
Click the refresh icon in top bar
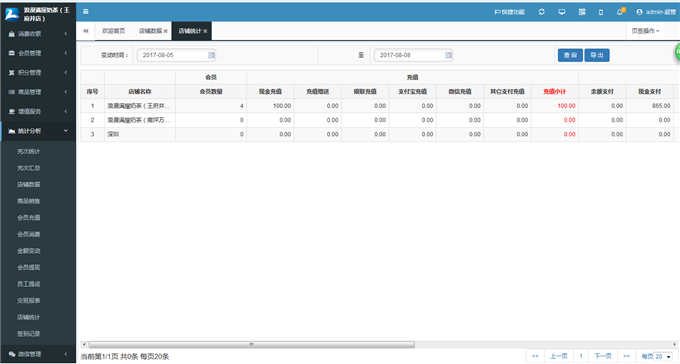pyautogui.click(x=542, y=12)
